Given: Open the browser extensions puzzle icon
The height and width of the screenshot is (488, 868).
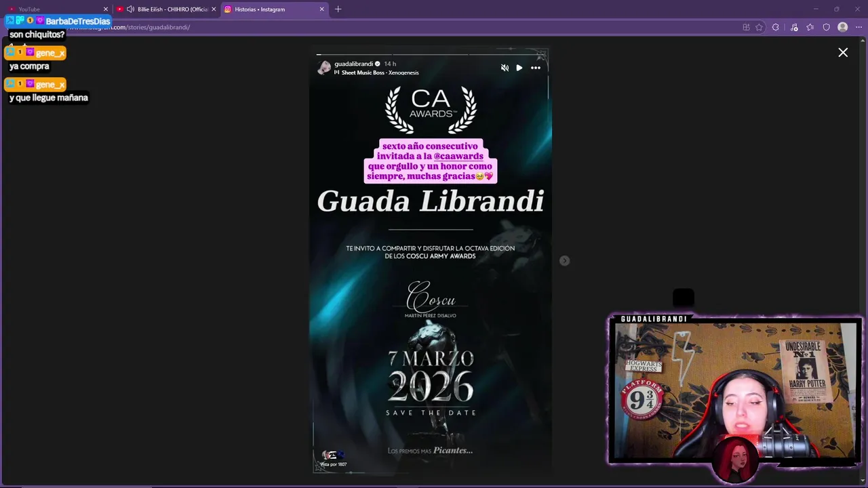Looking at the screenshot, I should [x=776, y=27].
